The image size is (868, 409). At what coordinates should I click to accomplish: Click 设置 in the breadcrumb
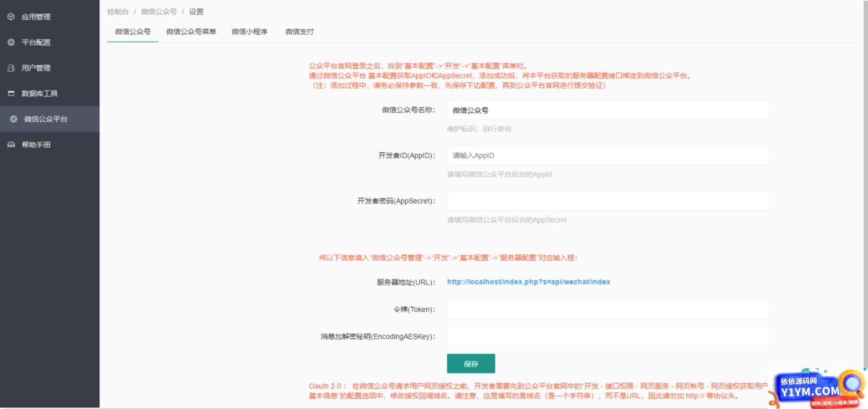click(196, 12)
